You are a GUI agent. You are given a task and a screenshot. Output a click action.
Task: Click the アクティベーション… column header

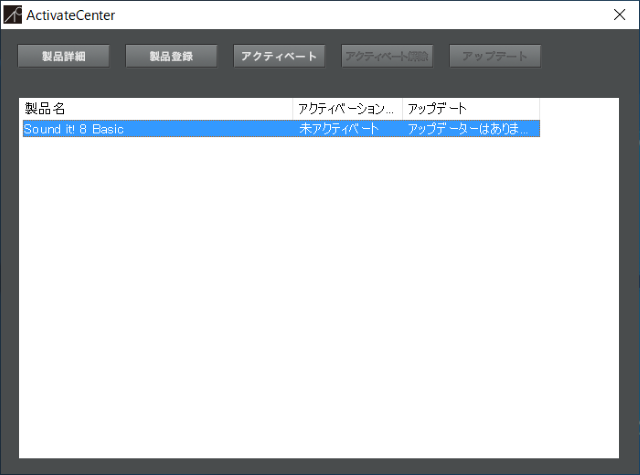click(x=347, y=109)
